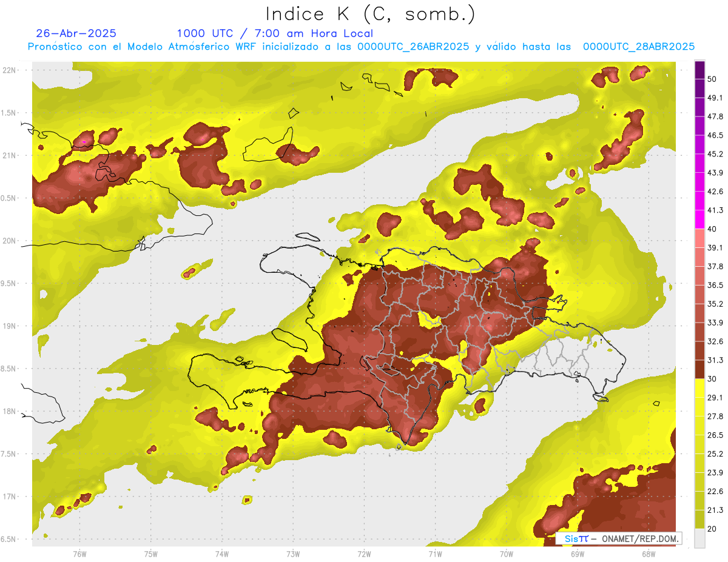Click the '26-Abr-2025' date label
Screen dimensions: 728x562
coord(76,33)
